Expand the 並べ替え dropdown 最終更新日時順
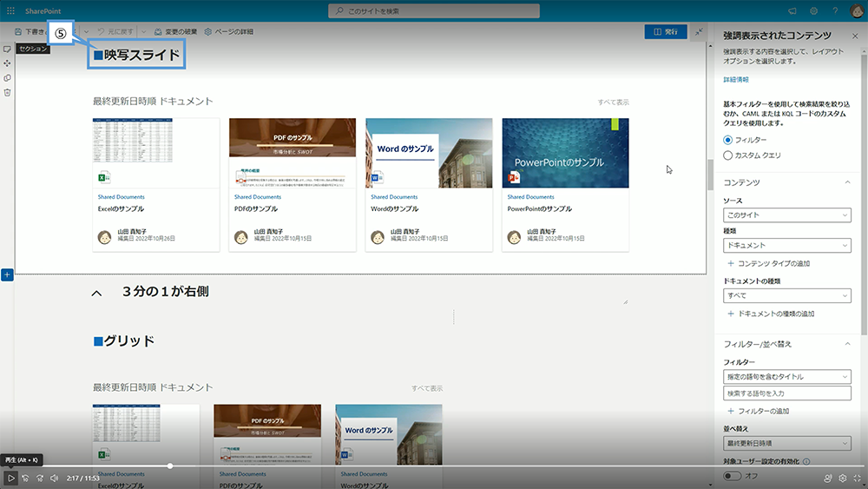Image resolution: width=868 pixels, height=489 pixels. click(x=786, y=443)
